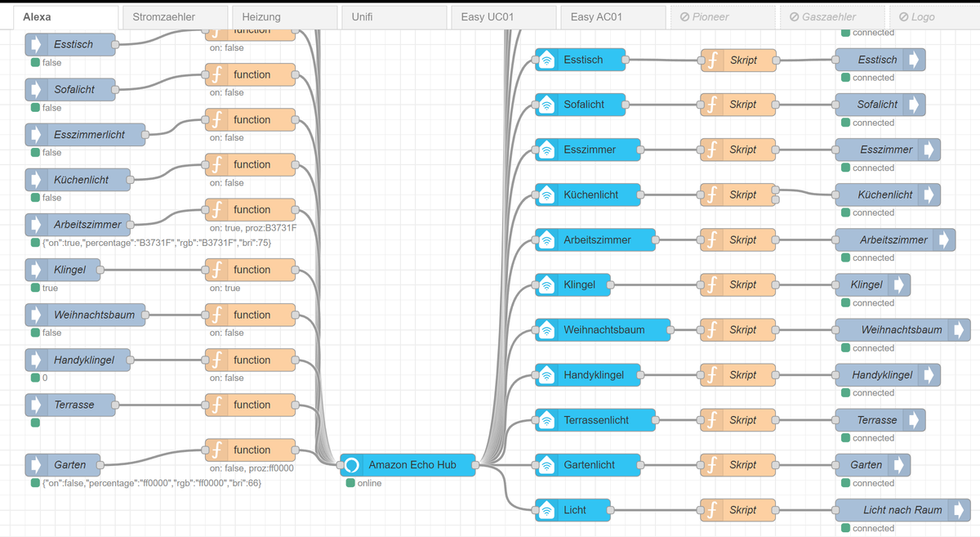Open the Easy UC01 tab
980x537 pixels.
504,17
